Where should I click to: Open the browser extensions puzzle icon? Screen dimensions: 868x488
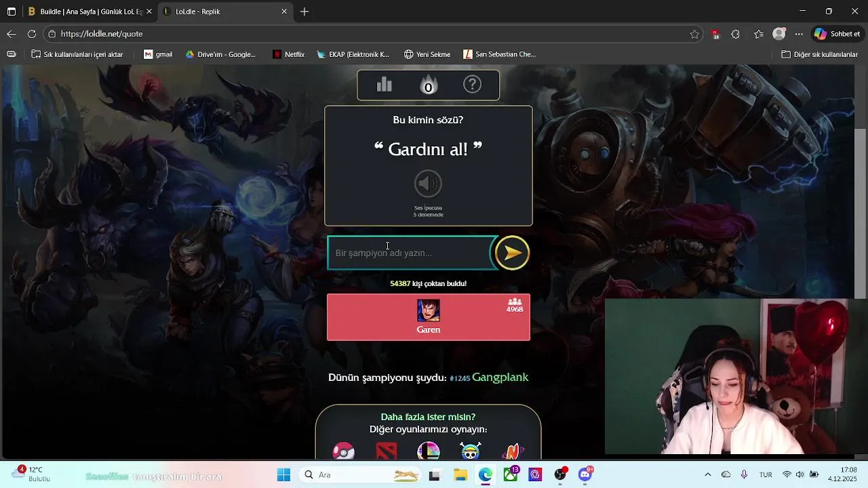[x=736, y=34]
